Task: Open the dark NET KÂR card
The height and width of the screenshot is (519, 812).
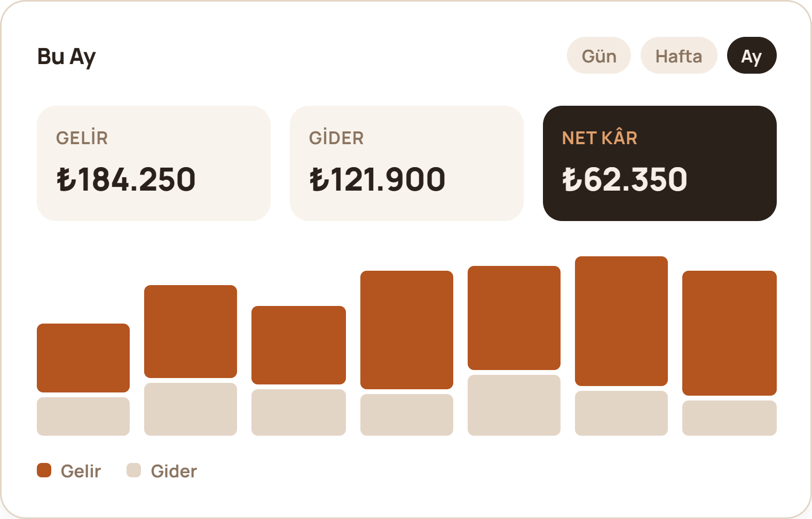Action: pyautogui.click(x=660, y=163)
